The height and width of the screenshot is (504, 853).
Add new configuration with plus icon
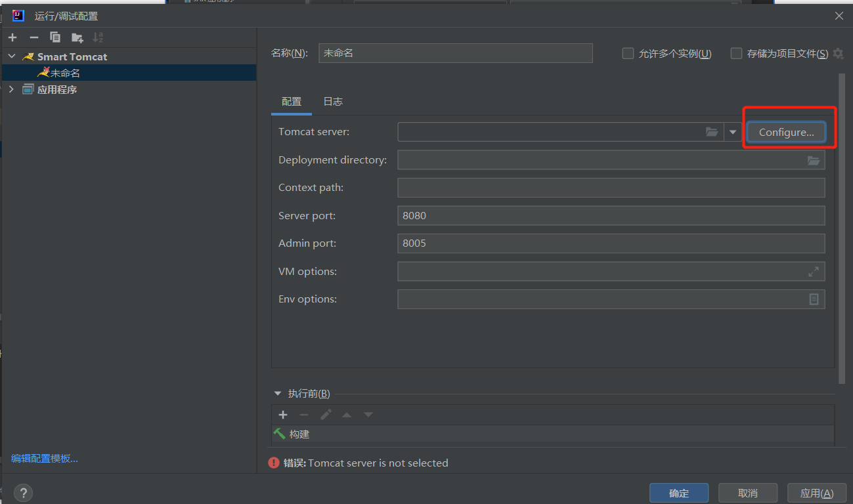pos(12,37)
